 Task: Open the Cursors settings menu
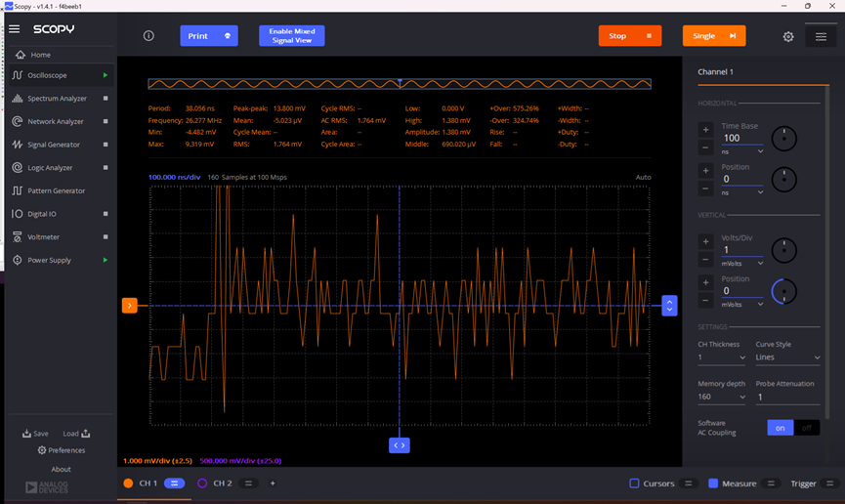coord(688,483)
